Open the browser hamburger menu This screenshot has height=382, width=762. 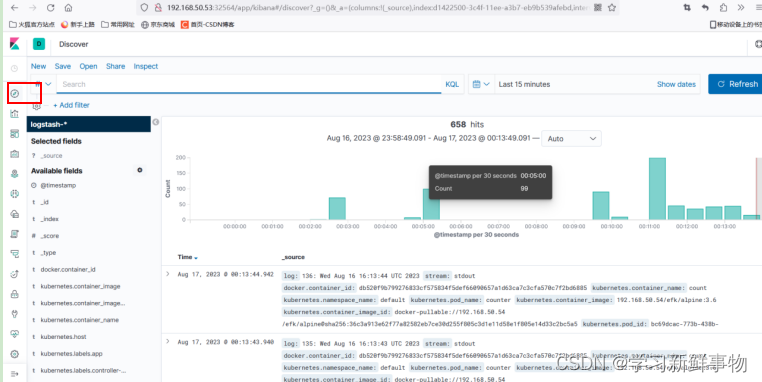tap(758, 8)
